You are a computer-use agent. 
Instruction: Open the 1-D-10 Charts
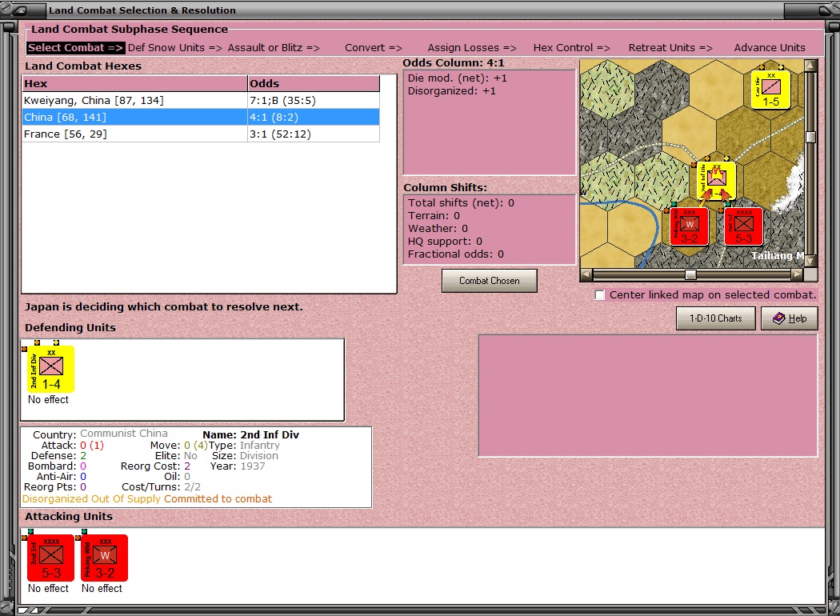pos(716,318)
